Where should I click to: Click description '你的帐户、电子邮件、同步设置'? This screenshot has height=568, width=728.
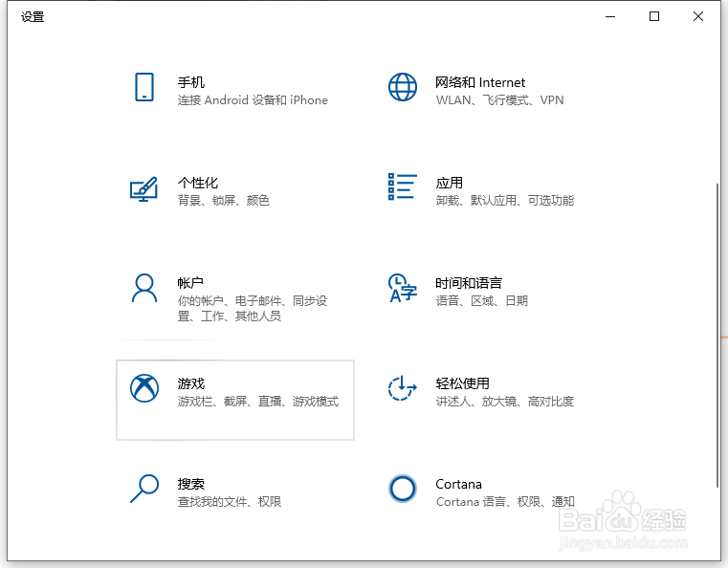coord(253,309)
